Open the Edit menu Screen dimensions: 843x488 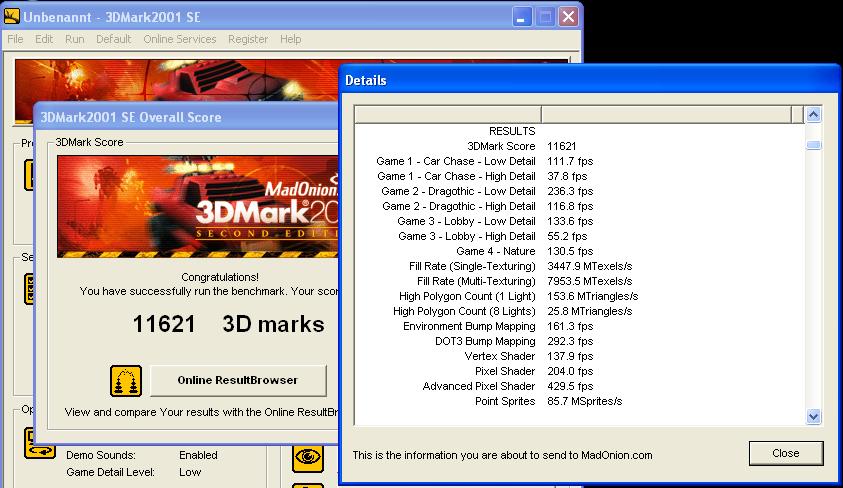44,39
